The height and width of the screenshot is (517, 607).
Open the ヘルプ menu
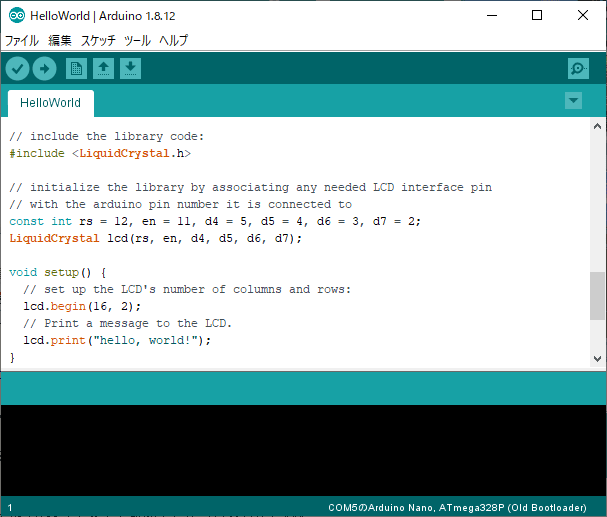coord(174,40)
